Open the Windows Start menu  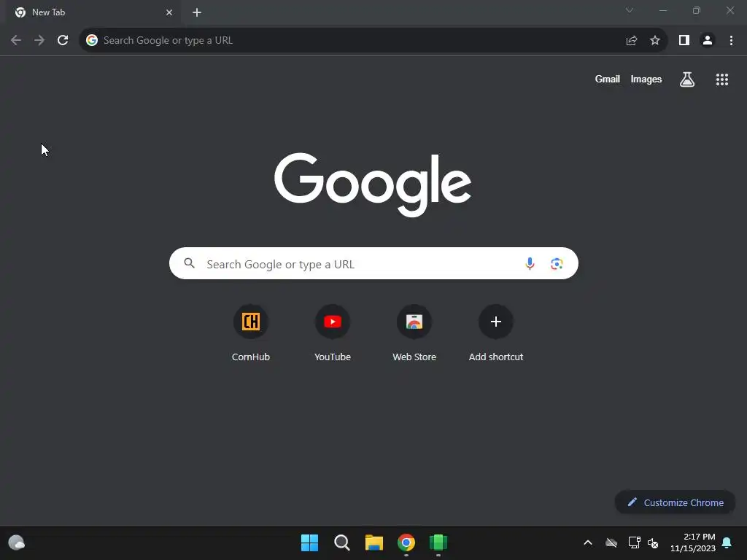(309, 542)
